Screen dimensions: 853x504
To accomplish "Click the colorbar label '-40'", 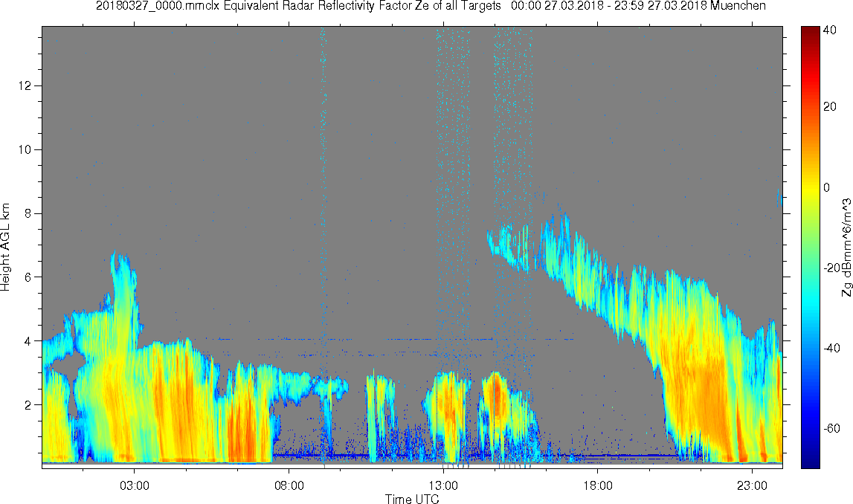I will click(x=831, y=348).
